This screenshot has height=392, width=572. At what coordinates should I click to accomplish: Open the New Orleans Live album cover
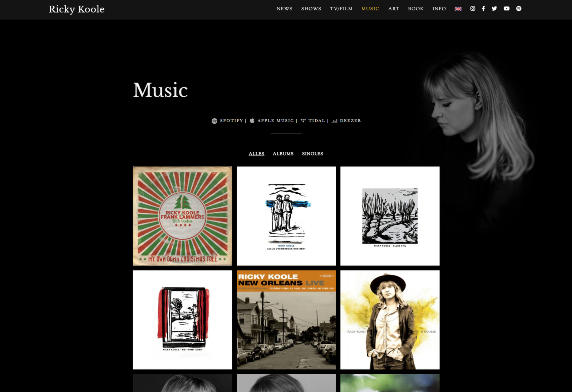click(x=286, y=319)
